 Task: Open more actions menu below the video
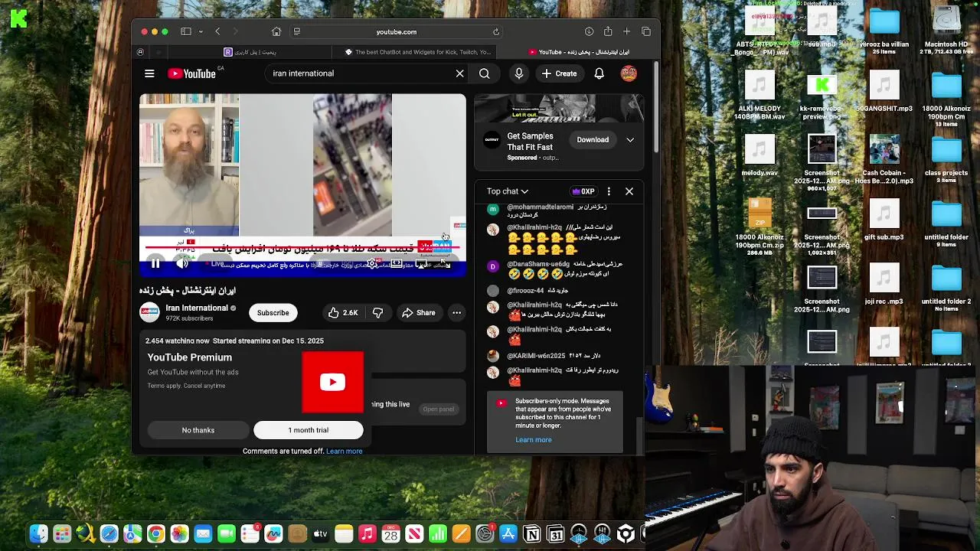point(456,312)
